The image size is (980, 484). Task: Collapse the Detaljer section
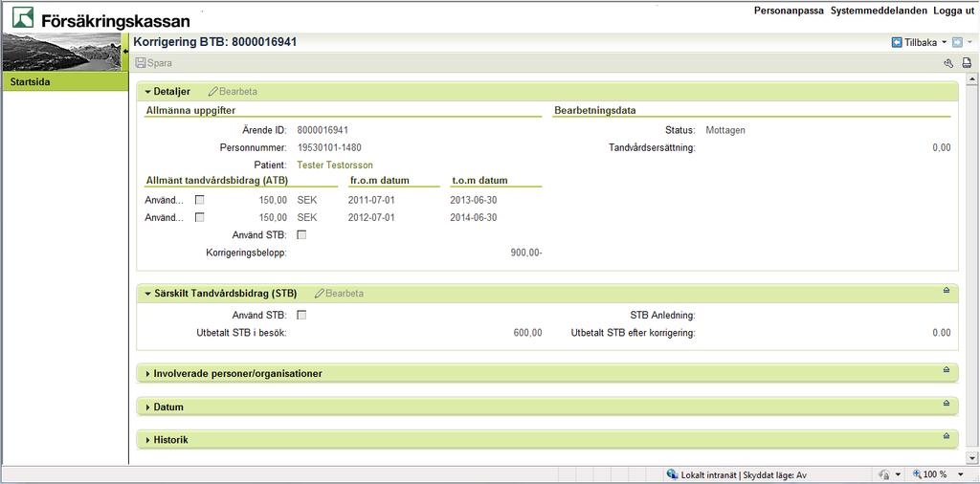coord(148,91)
